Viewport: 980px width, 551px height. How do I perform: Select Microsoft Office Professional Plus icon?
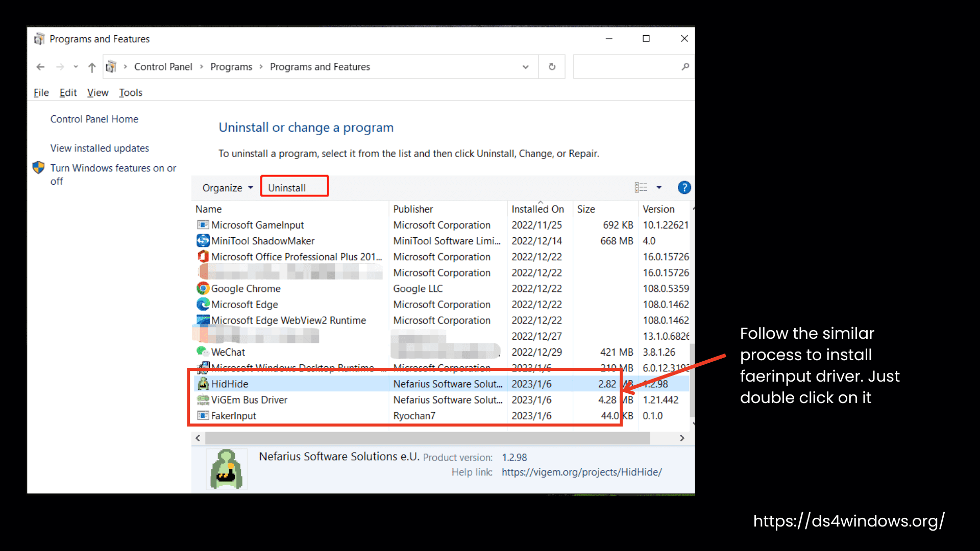203,256
